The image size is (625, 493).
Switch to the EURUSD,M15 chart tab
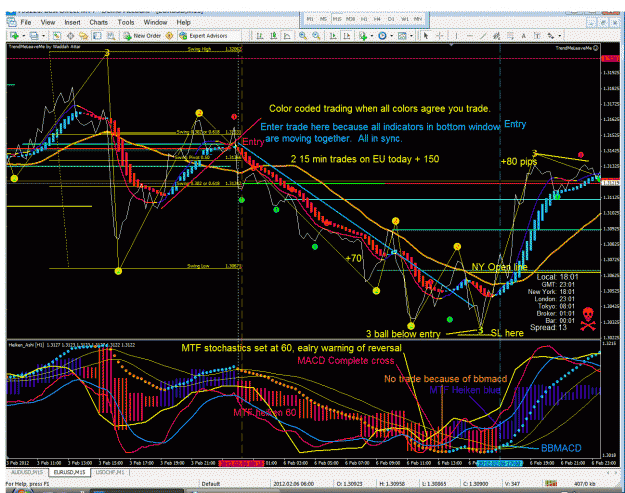coord(69,472)
